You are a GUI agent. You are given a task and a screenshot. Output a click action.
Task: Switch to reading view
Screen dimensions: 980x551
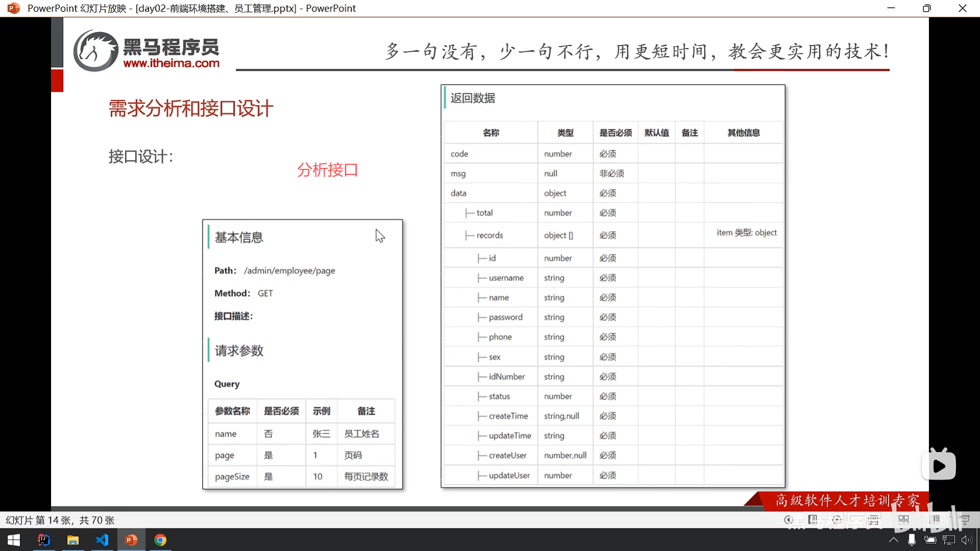pos(934,520)
